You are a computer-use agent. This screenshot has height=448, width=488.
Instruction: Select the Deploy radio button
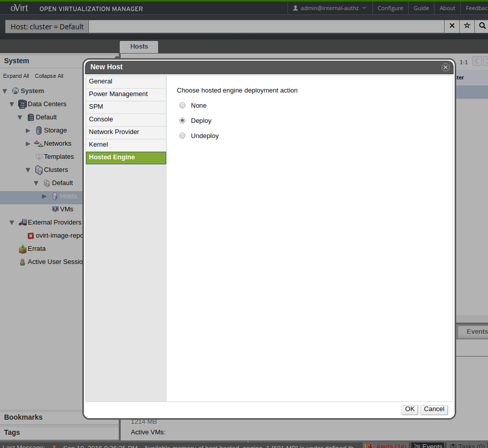pos(182,121)
